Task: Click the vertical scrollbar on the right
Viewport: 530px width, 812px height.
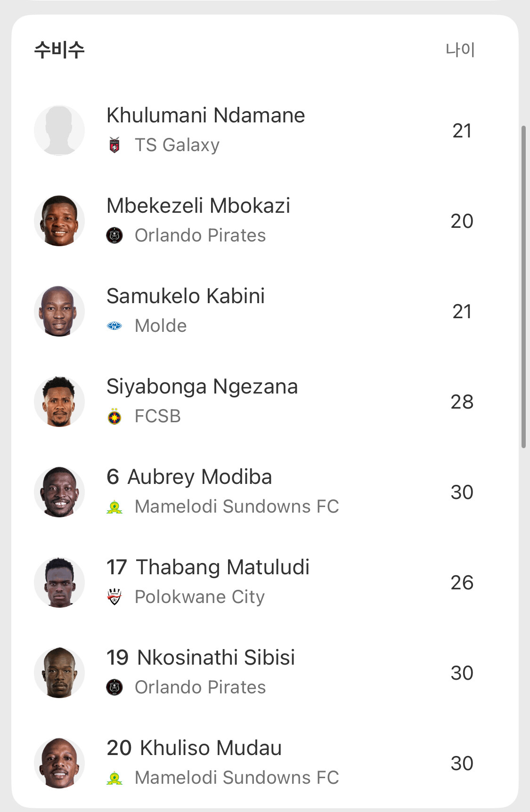Action: tap(523, 286)
